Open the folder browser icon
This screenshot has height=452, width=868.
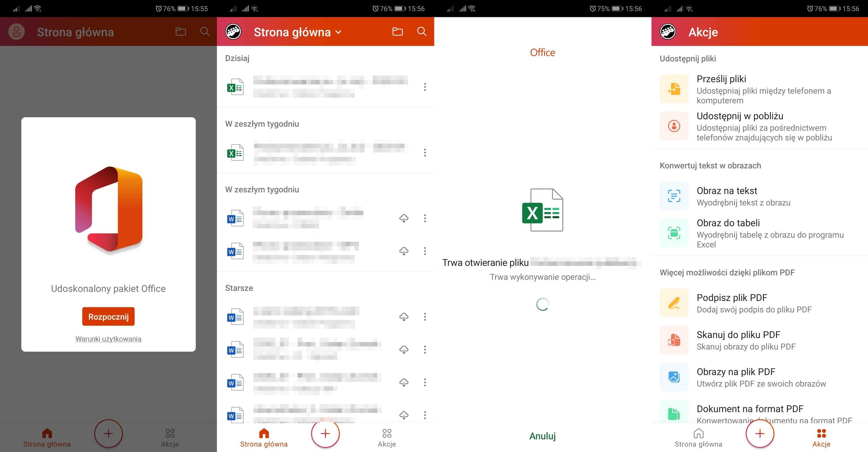[180, 32]
